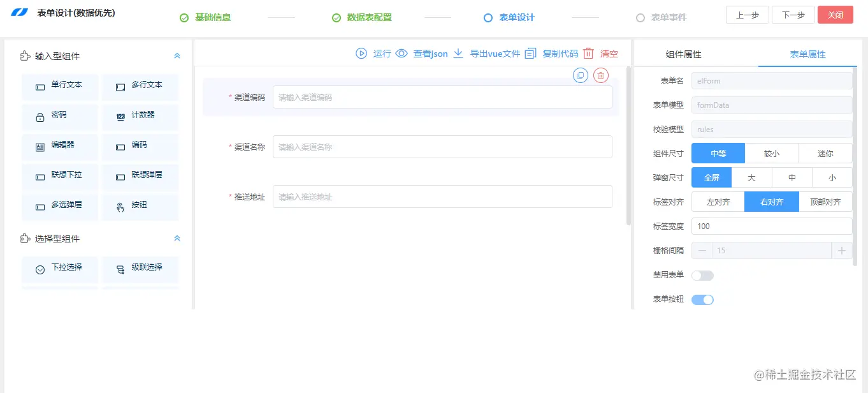Screen dimensions: 868x393
Task: Duplicate the 渠道编码 field with the copy icon
Action: [580, 75]
